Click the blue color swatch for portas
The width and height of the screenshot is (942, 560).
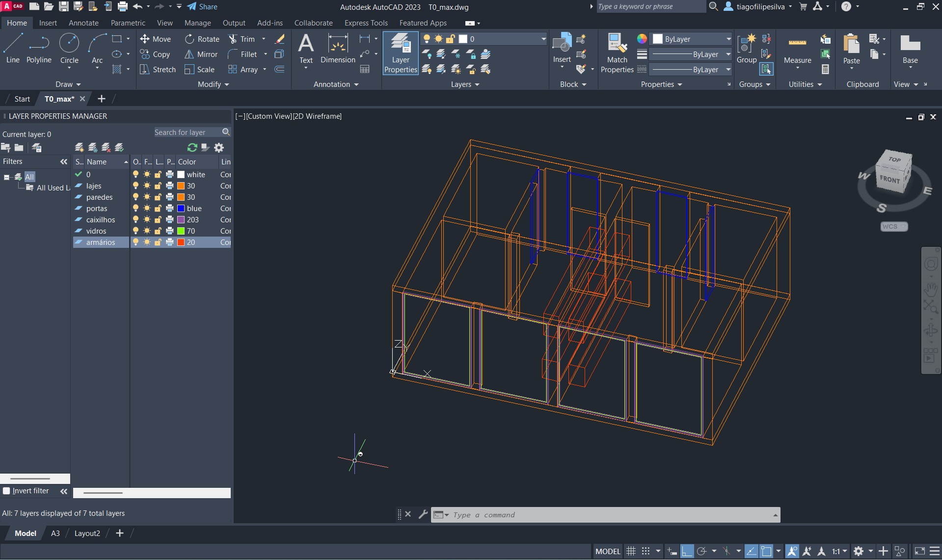point(181,209)
